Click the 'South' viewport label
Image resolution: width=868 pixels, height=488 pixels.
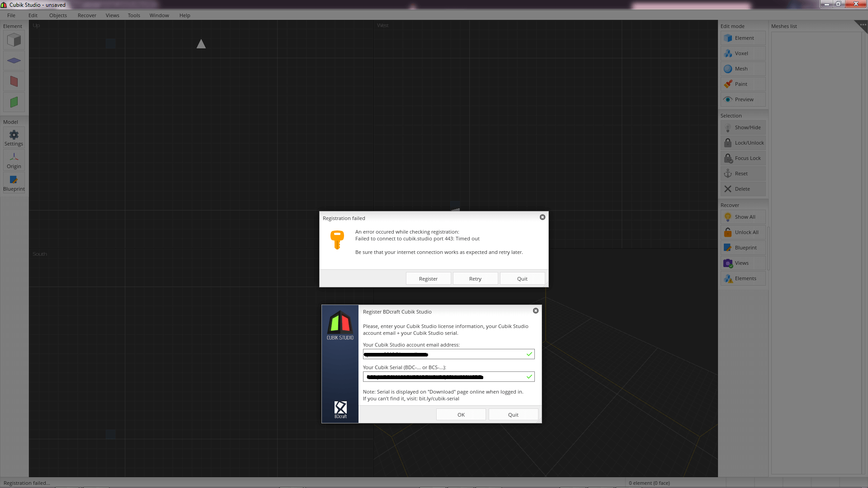coord(40,254)
